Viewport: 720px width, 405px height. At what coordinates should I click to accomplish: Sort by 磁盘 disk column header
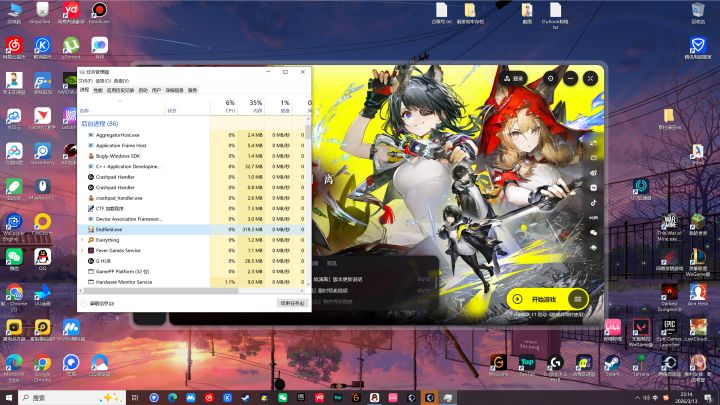coord(278,106)
